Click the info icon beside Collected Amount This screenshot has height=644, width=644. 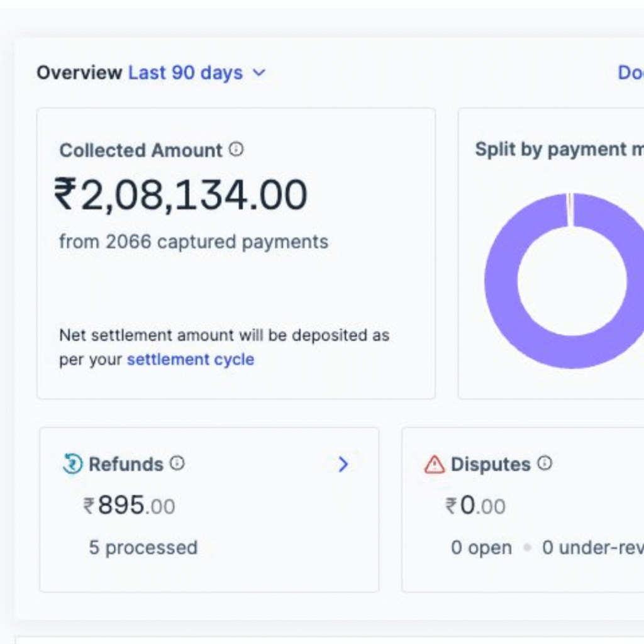(x=236, y=150)
